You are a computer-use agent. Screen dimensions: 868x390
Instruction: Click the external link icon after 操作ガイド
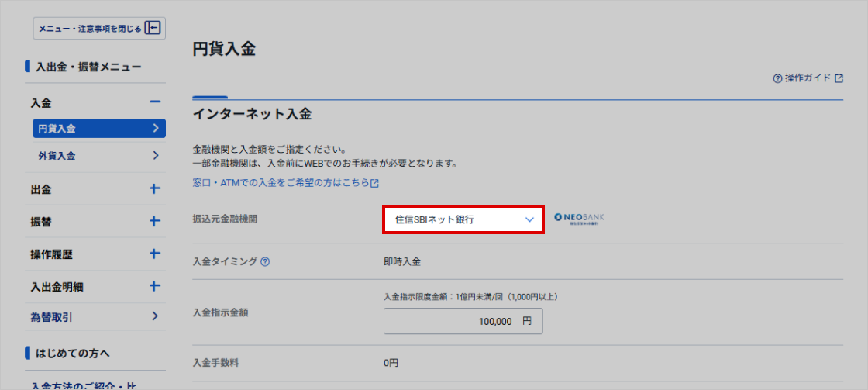pos(839,79)
